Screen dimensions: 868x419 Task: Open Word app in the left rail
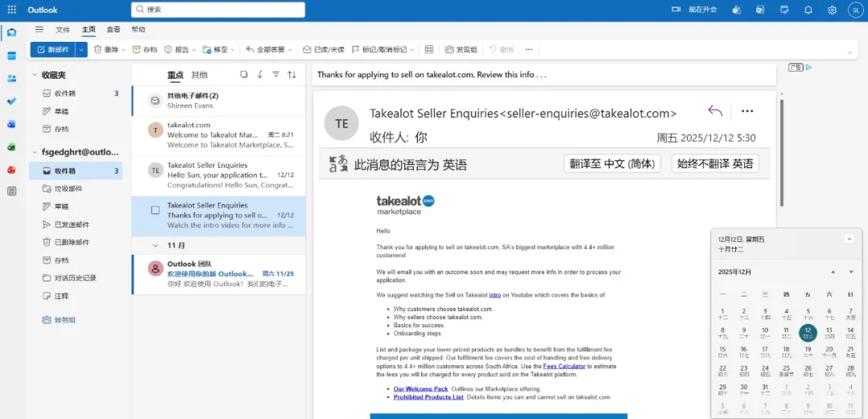tap(11, 124)
